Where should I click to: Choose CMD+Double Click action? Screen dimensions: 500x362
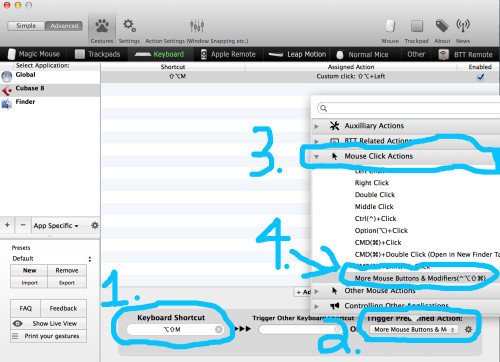pyautogui.click(x=427, y=255)
